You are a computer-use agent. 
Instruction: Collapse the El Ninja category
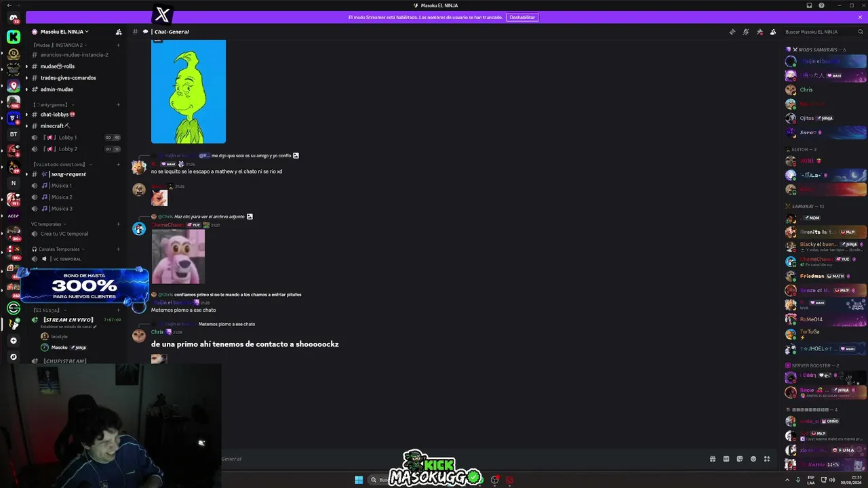pos(49,310)
